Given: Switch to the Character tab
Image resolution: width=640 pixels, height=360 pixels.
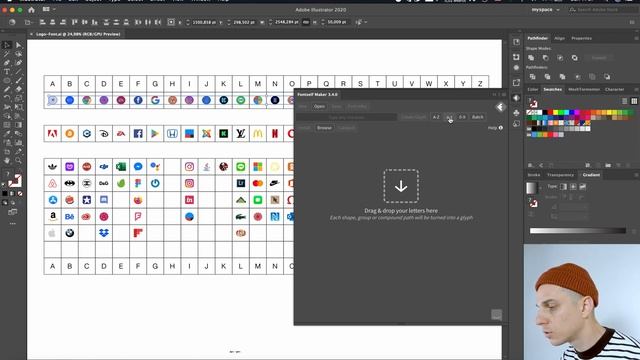Looking at the screenshot, I should point(614,89).
